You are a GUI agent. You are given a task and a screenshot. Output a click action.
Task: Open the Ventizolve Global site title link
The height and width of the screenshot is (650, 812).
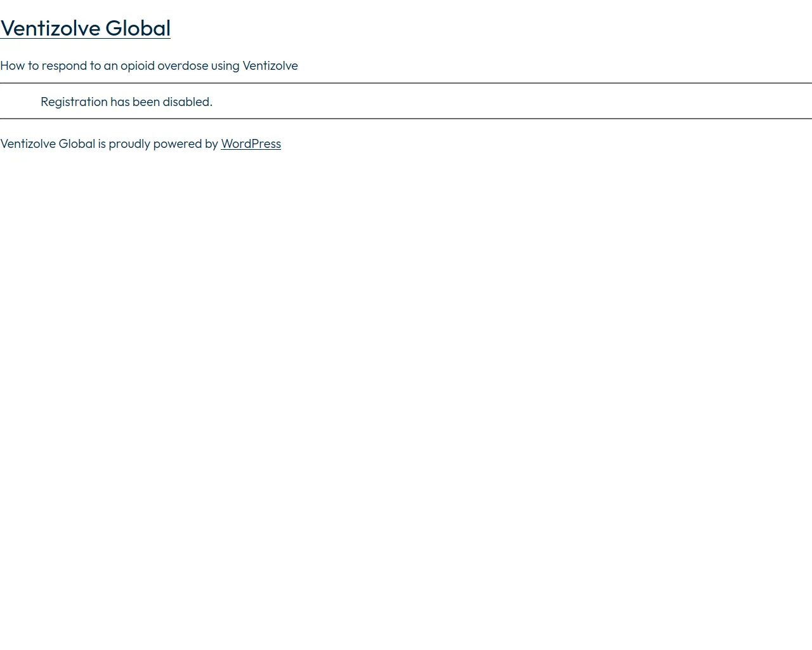pyautogui.click(x=85, y=28)
